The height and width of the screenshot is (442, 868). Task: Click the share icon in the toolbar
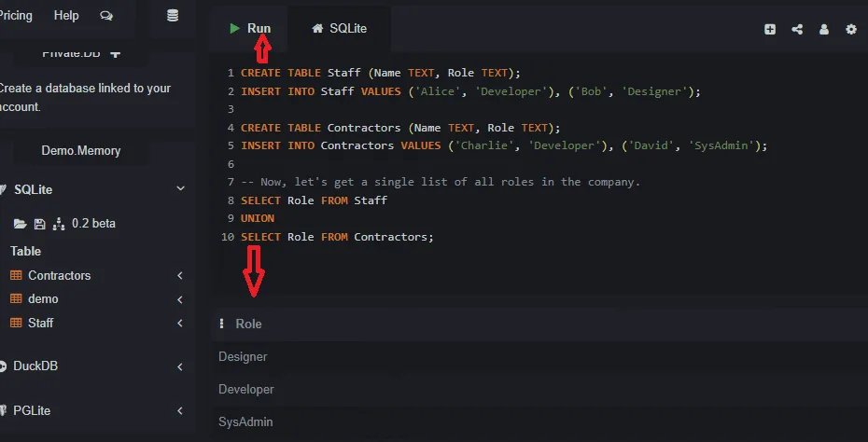797,29
